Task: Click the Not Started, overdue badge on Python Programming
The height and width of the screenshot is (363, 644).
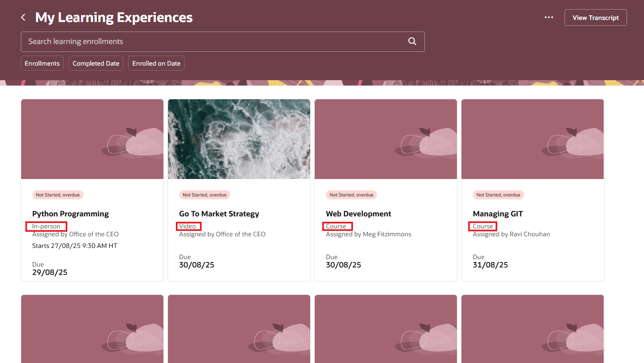Action: pyautogui.click(x=58, y=194)
